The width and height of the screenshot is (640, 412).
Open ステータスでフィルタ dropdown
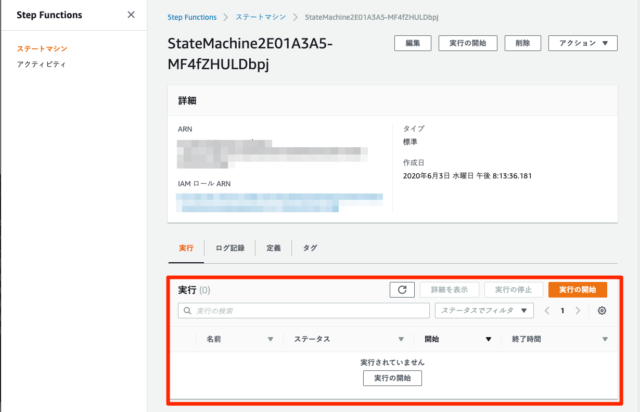pyautogui.click(x=484, y=311)
